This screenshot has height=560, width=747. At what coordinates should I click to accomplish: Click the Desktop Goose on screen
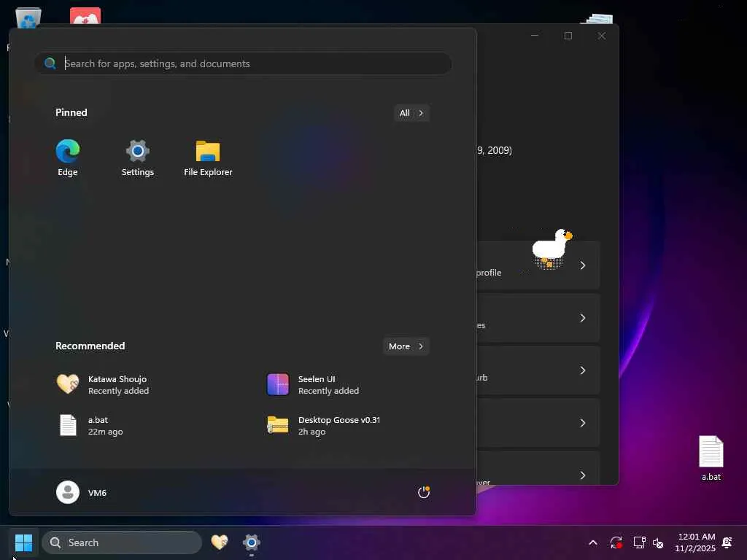tap(551, 249)
